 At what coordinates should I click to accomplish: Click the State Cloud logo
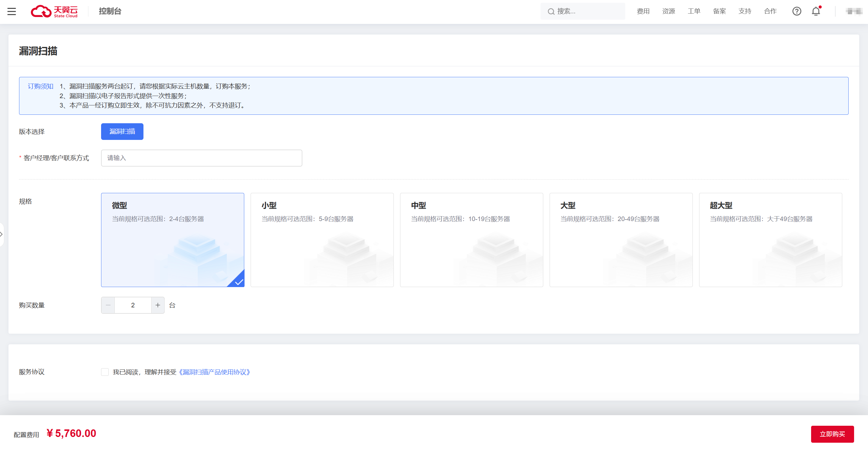click(54, 12)
